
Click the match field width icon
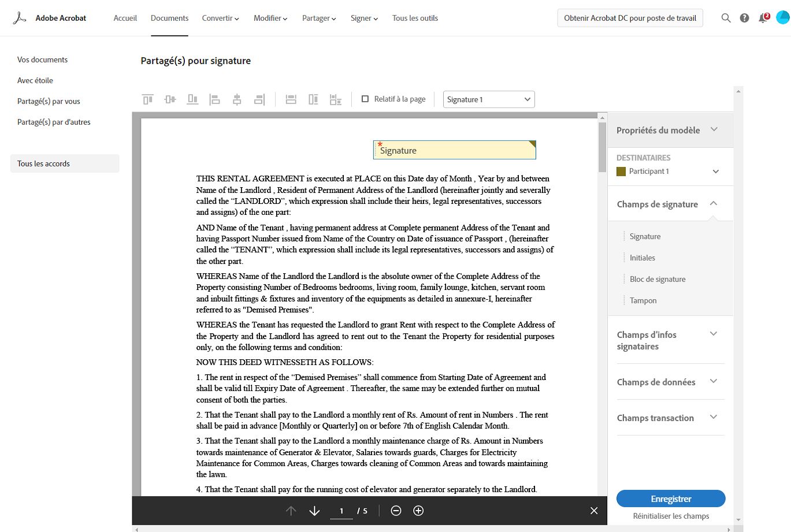(x=291, y=99)
